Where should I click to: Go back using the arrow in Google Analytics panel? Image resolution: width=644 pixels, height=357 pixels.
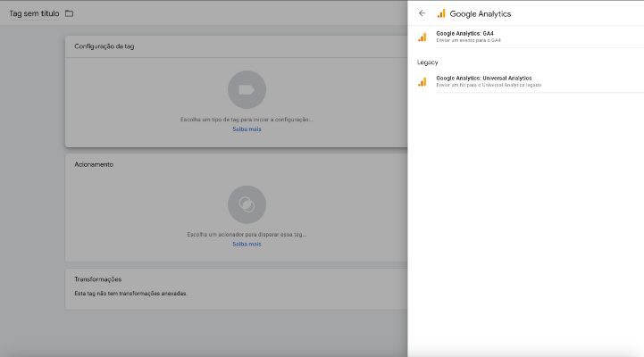[x=422, y=13]
